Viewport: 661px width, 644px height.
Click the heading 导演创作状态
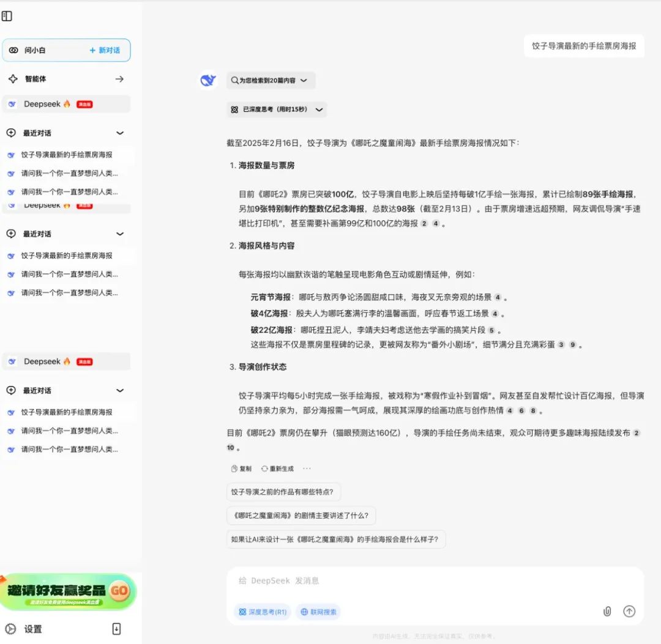pos(262,368)
